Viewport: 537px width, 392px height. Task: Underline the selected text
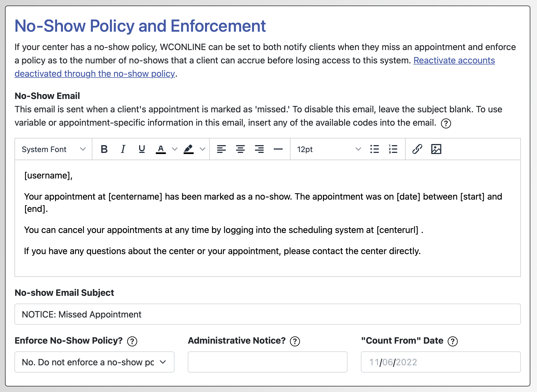coord(142,149)
